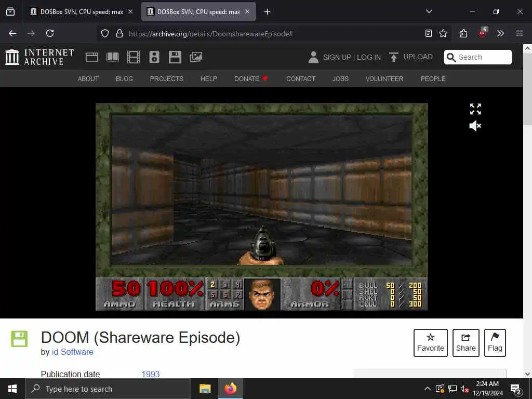Click the green software item floppy icon
532x399 pixels.
click(19, 339)
